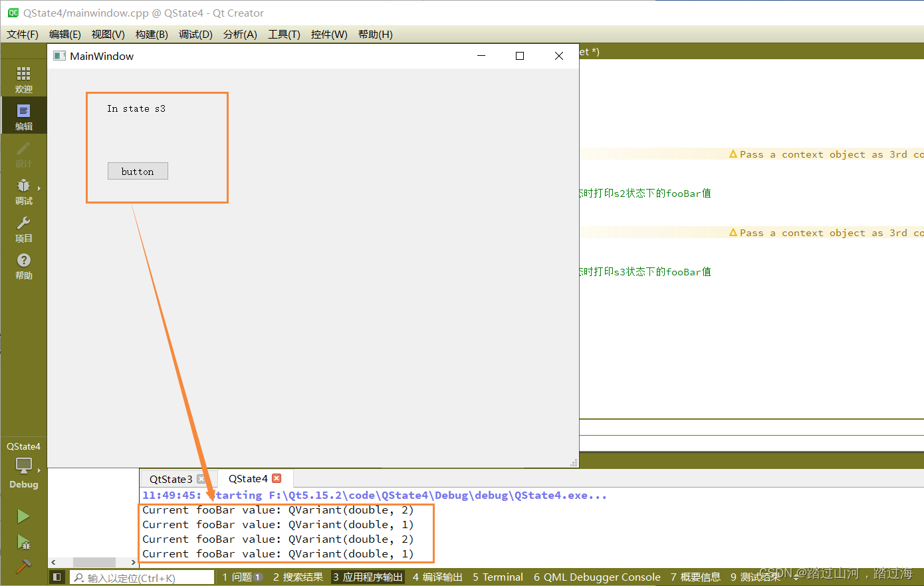Open the 7 概要信息 pane
The image size is (924, 586).
click(x=695, y=577)
